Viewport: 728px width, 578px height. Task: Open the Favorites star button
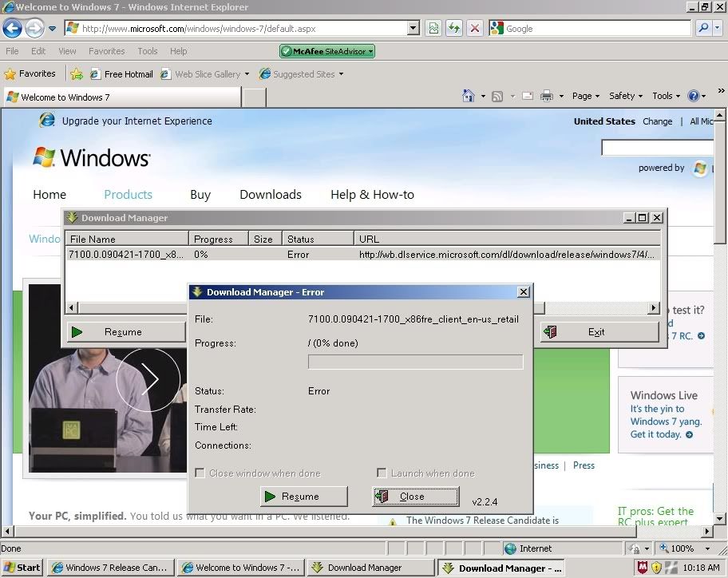point(30,73)
